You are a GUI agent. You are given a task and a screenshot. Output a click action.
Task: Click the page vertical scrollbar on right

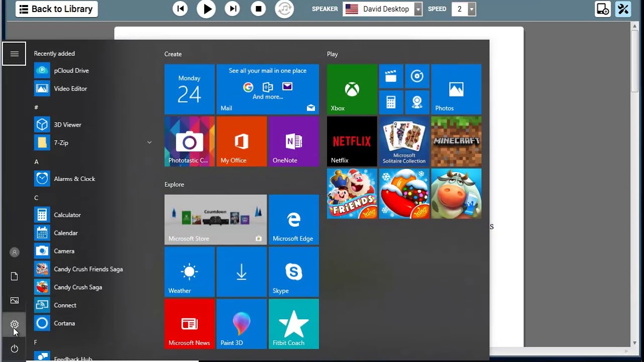pos(635,60)
